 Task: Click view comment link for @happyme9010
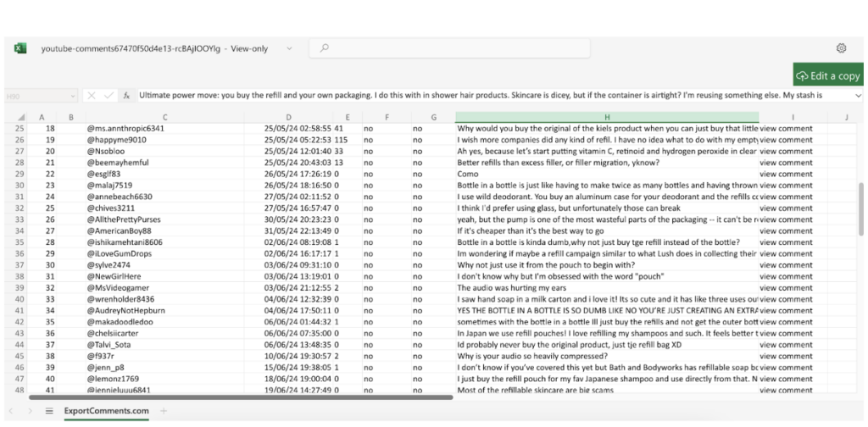(x=786, y=140)
